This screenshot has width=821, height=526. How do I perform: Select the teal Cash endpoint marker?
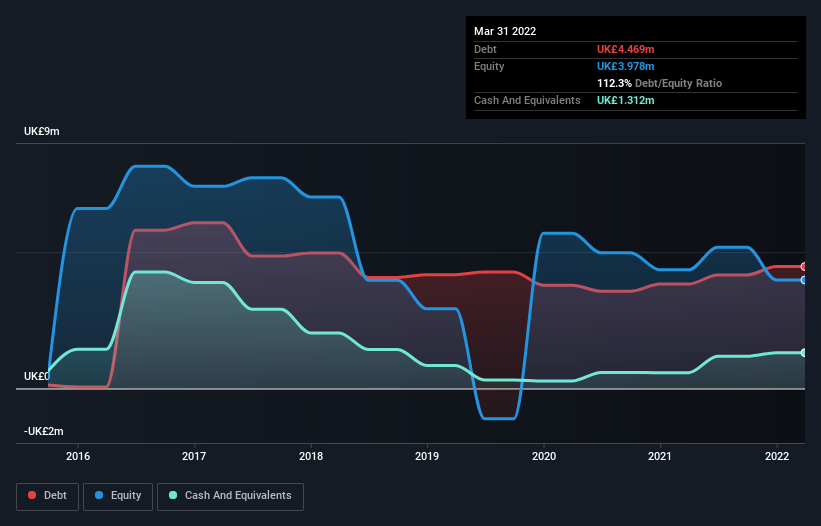pos(804,353)
